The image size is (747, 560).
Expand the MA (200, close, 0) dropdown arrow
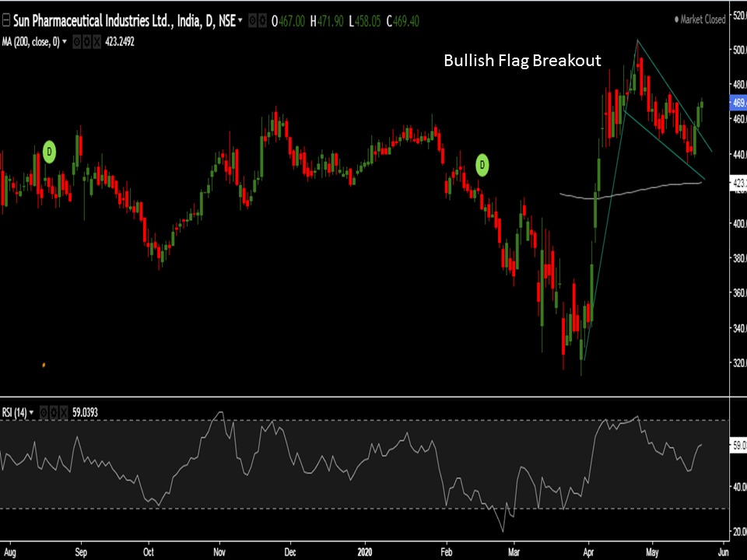pyautogui.click(x=65, y=42)
